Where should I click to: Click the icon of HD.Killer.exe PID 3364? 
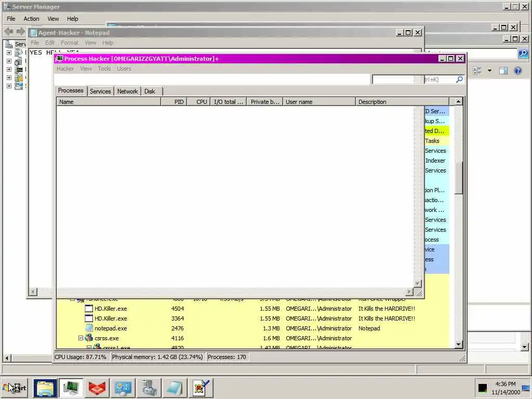coord(89,318)
